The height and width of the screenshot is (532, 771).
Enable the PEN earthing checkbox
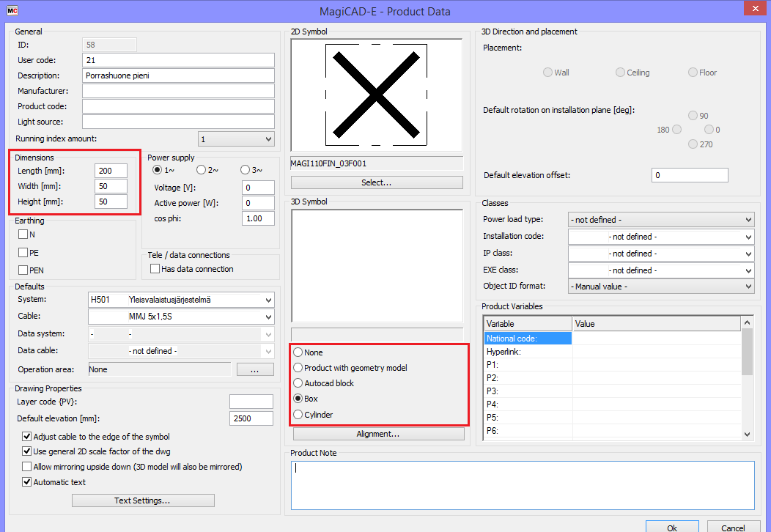tap(23, 270)
